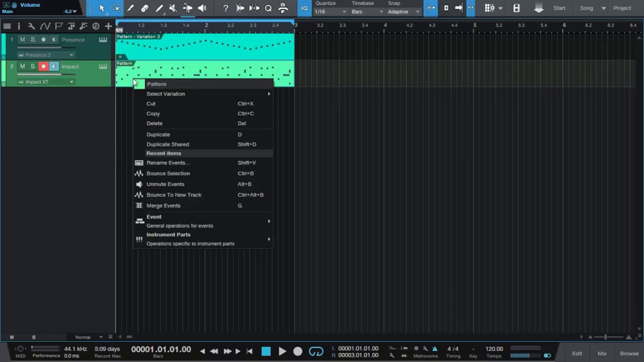Open the Presence track instrument keyboard icon
This screenshot has width=644, height=362.
103,40
